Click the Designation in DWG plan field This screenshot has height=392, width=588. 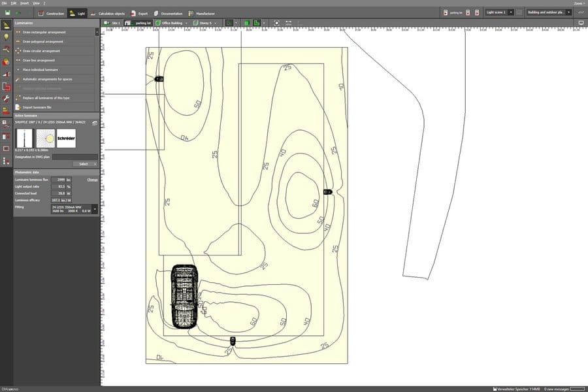pyautogui.click(x=75, y=157)
